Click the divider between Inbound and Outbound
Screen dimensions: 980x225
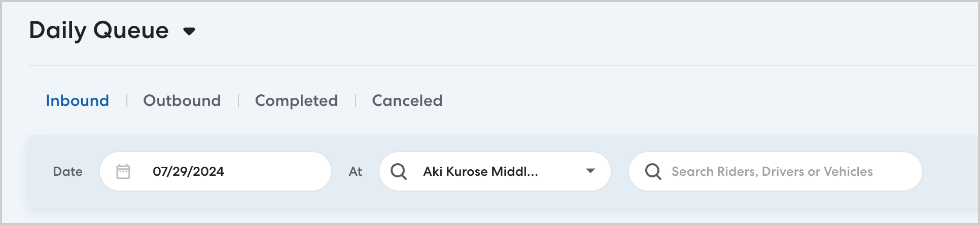tap(126, 100)
